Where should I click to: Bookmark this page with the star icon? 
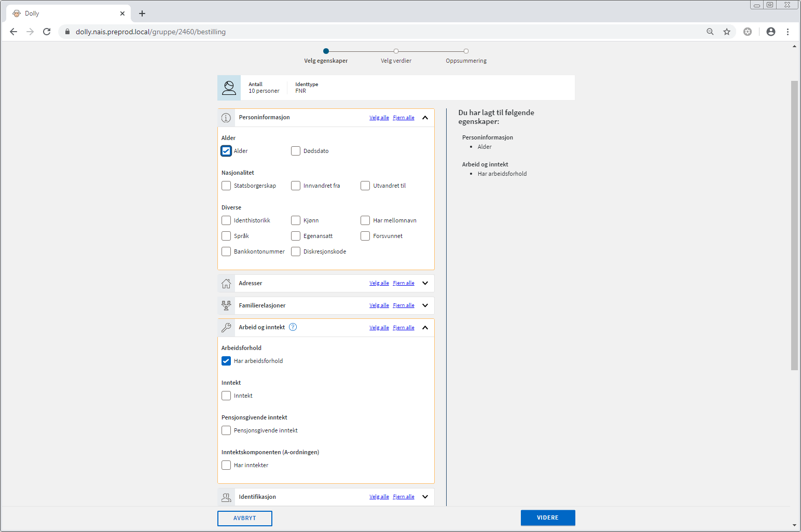[x=727, y=32]
